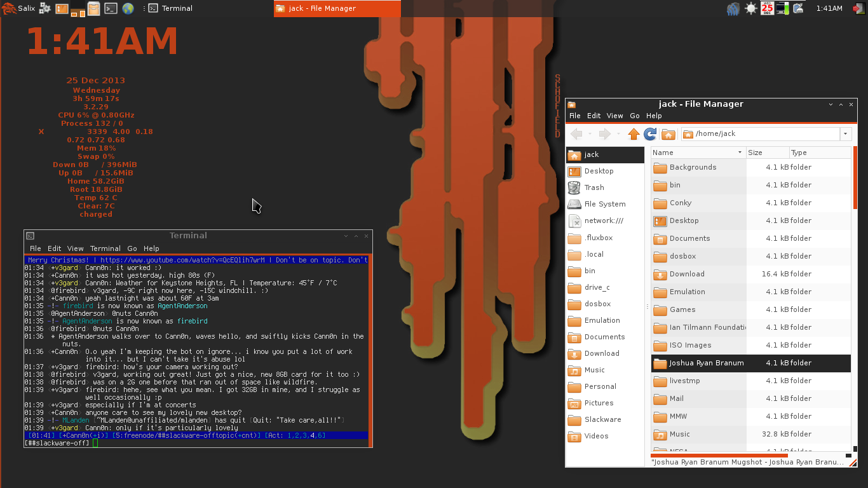868x488 pixels.
Task: Select Conky folder in file list
Action: [750, 203]
